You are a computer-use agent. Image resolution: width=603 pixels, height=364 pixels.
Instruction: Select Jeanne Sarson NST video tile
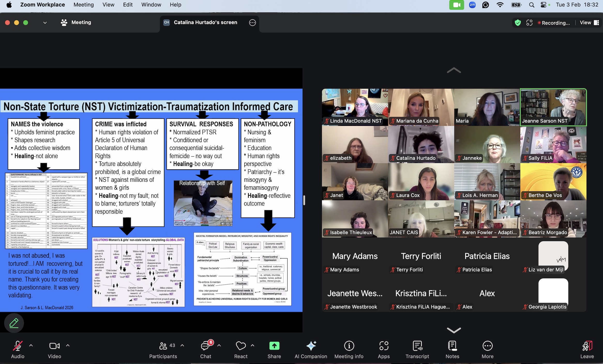(553, 107)
